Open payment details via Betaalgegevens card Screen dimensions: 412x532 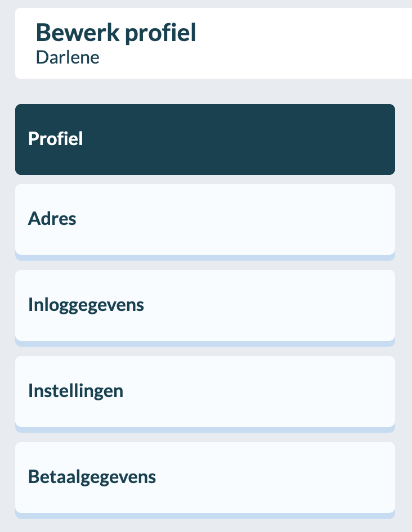coord(205,477)
